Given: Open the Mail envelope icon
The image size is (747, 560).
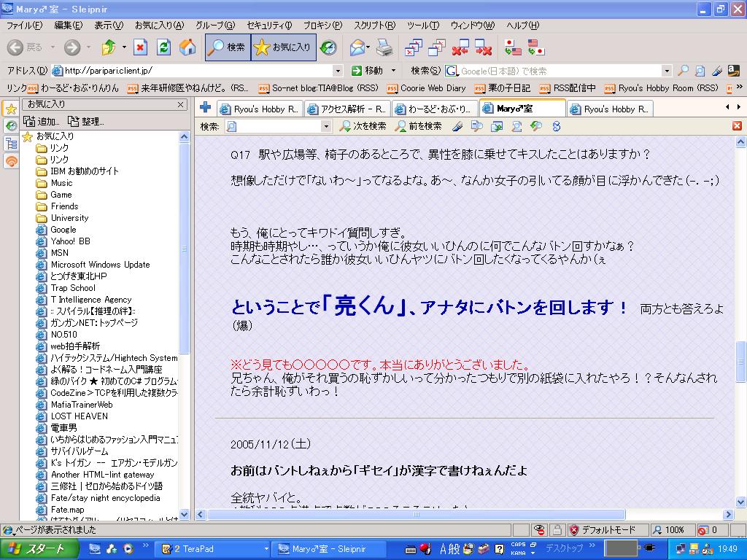Looking at the screenshot, I should tap(357, 47).
